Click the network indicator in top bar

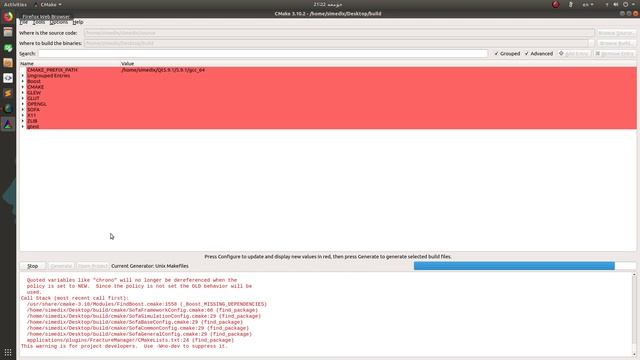point(607,4)
